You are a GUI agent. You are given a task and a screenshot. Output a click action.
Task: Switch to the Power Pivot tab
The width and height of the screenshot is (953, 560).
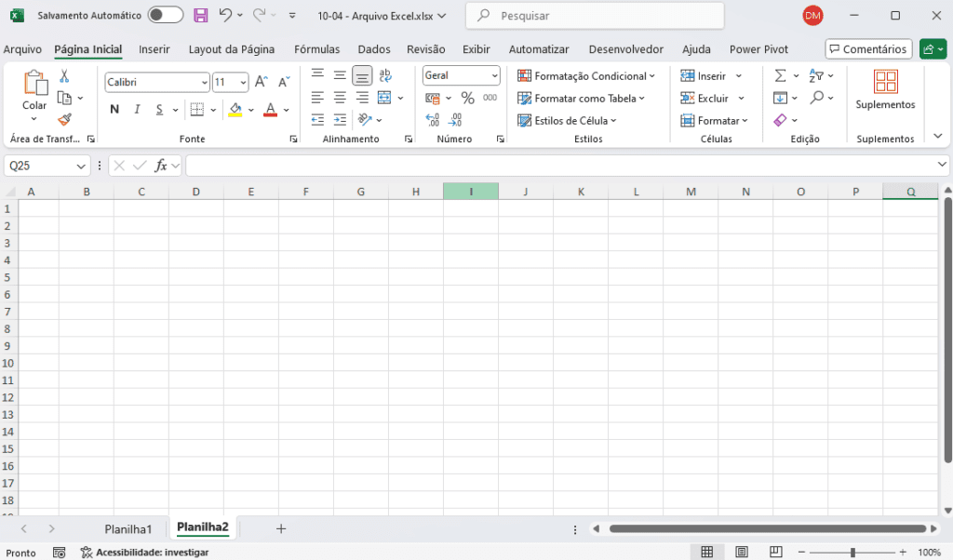pos(758,49)
